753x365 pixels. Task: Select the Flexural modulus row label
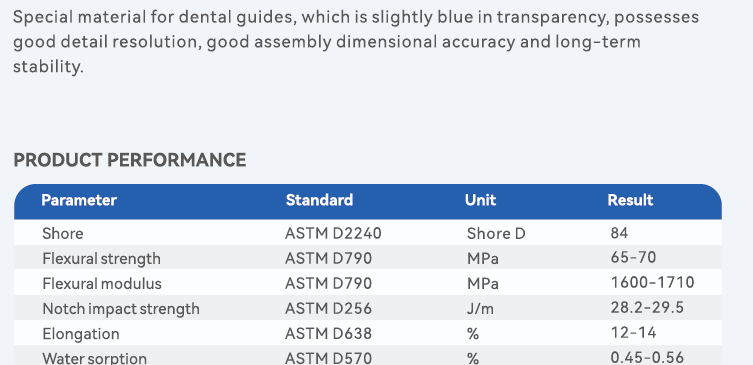tap(102, 283)
